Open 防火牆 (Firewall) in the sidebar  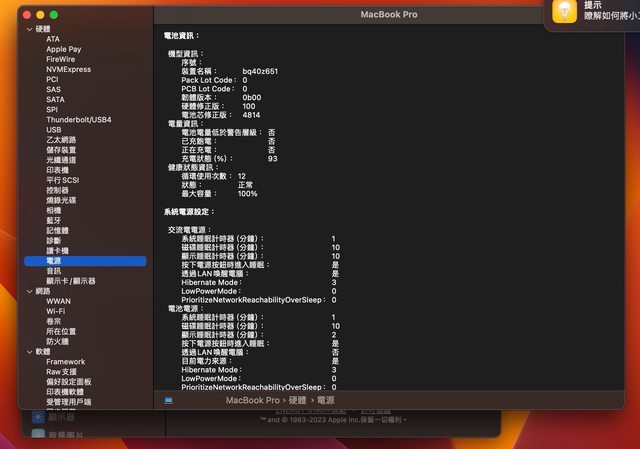pos(57,341)
